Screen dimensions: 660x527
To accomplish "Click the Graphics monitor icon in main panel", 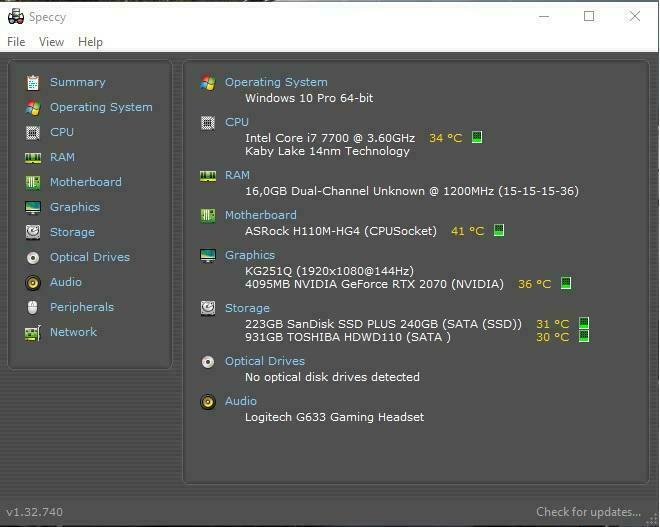I will point(208,256).
